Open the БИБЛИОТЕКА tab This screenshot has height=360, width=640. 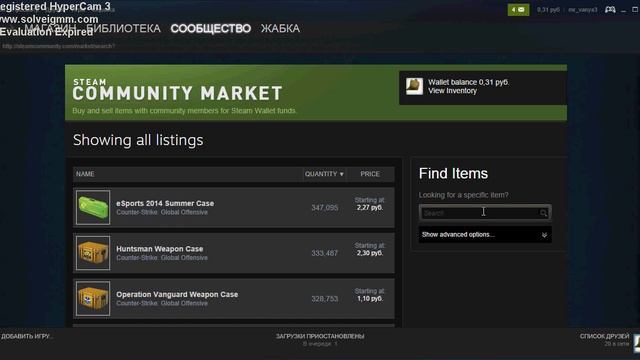tap(123, 29)
